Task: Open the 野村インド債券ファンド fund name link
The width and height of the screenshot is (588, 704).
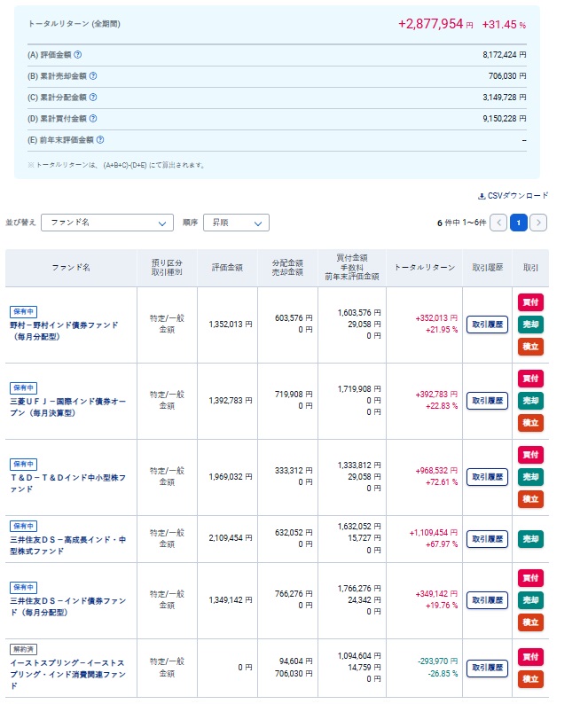Action: pos(64,331)
